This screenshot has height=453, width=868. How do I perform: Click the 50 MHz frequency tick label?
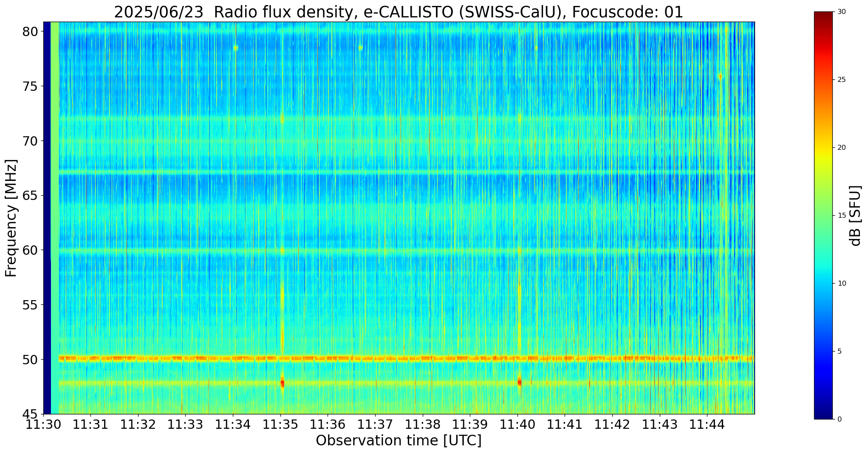[x=31, y=360]
